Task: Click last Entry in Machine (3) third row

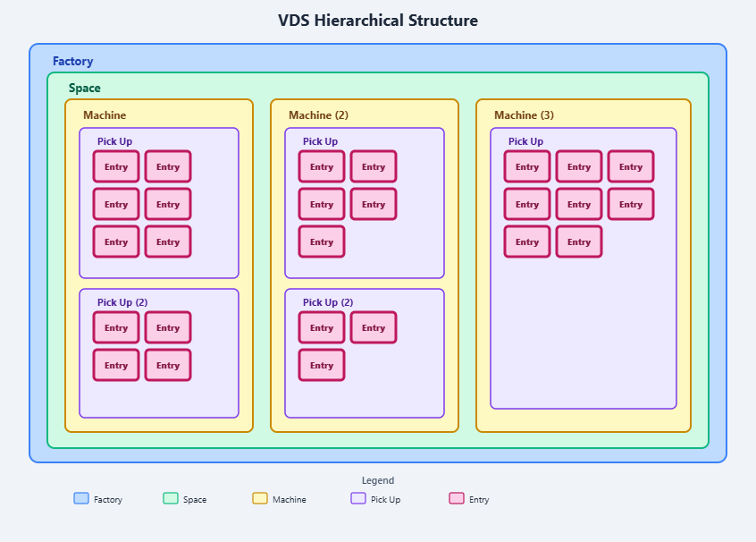Action: pyautogui.click(x=579, y=241)
